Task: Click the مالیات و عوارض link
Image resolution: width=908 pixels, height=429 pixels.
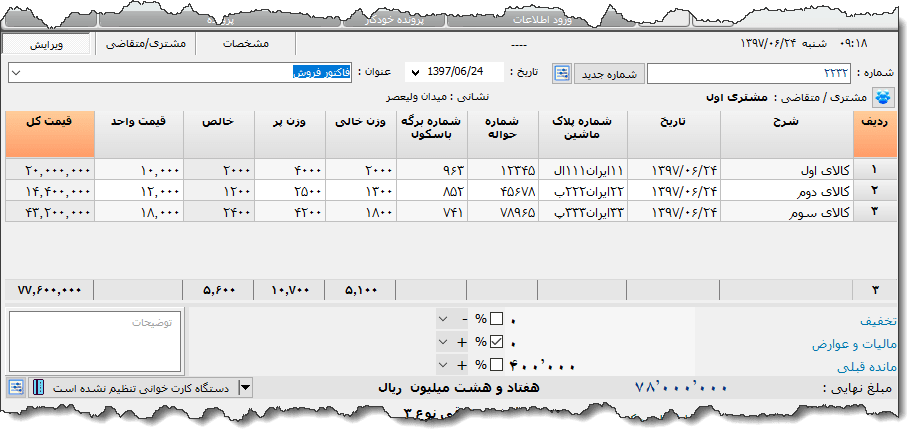Action: 854,344
